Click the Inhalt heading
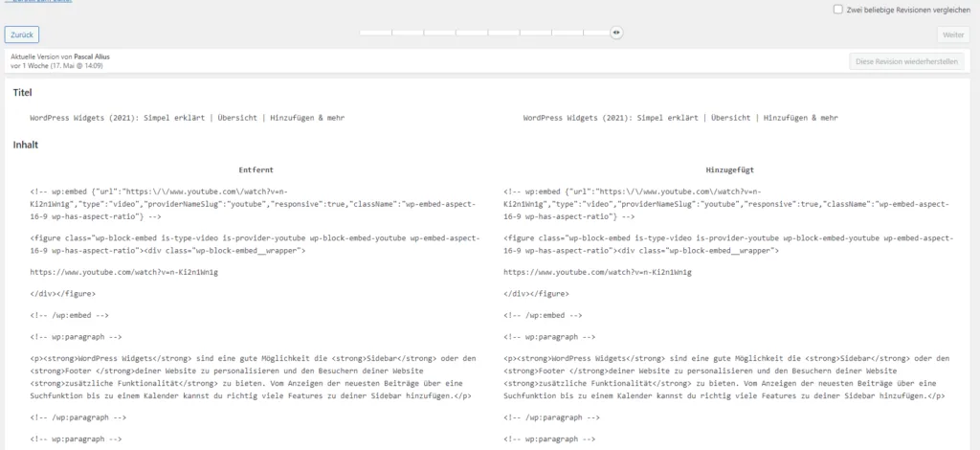980x450 pixels. pos(26,145)
